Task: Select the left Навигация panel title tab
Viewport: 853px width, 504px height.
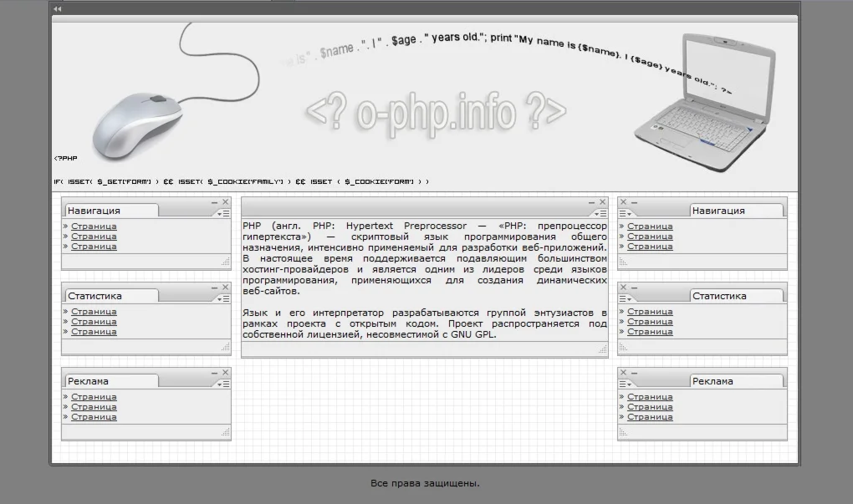Action: [x=111, y=211]
